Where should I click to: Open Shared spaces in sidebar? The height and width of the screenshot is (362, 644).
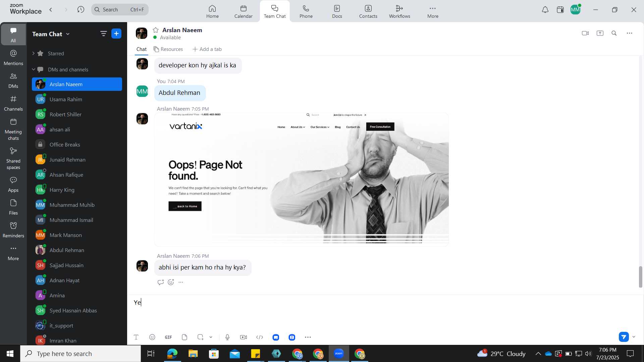(x=13, y=159)
